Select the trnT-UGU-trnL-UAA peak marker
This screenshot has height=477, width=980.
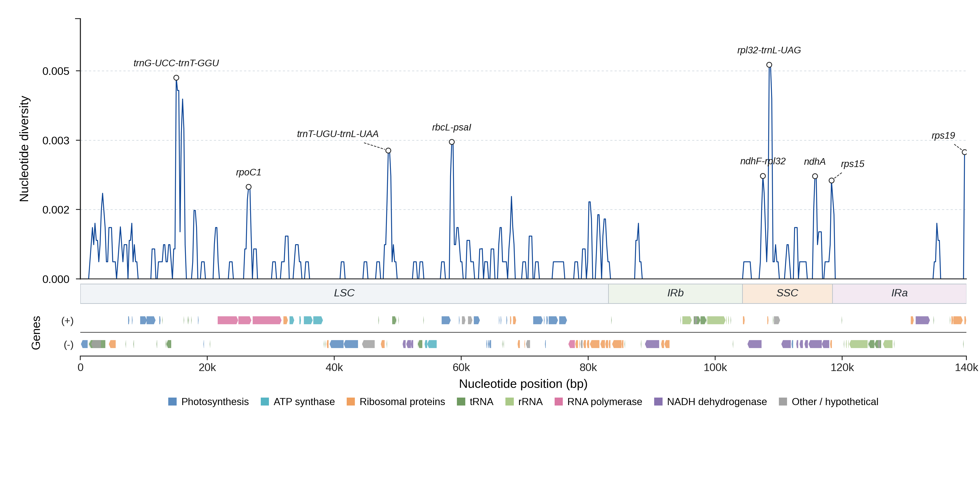388,151
